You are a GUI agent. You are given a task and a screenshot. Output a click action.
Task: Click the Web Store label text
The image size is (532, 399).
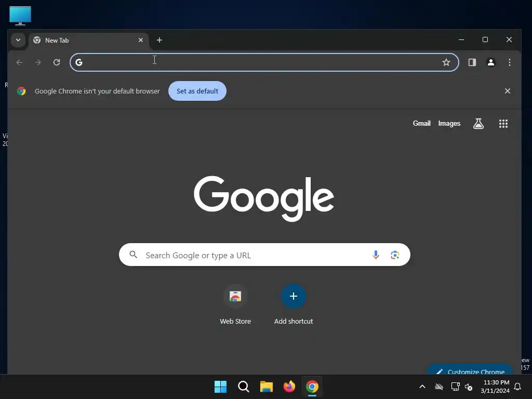pyautogui.click(x=235, y=321)
